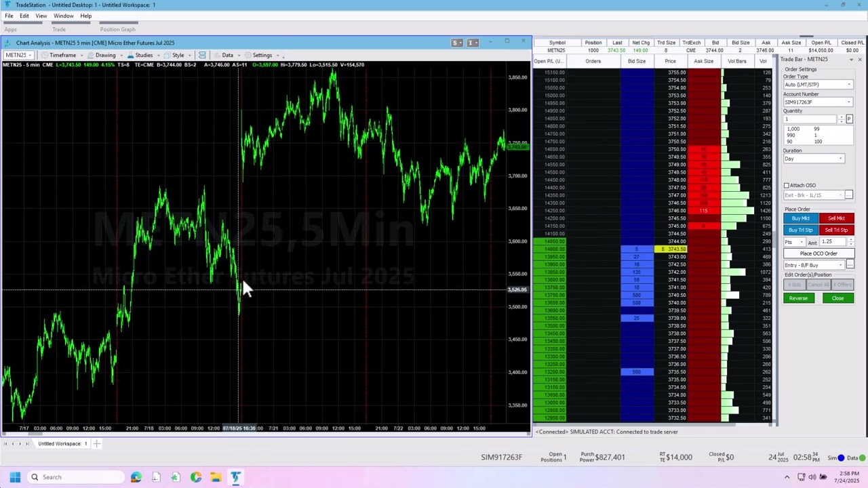Screen dimensions: 868x488
Task: Open the View menu
Action: 41,16
